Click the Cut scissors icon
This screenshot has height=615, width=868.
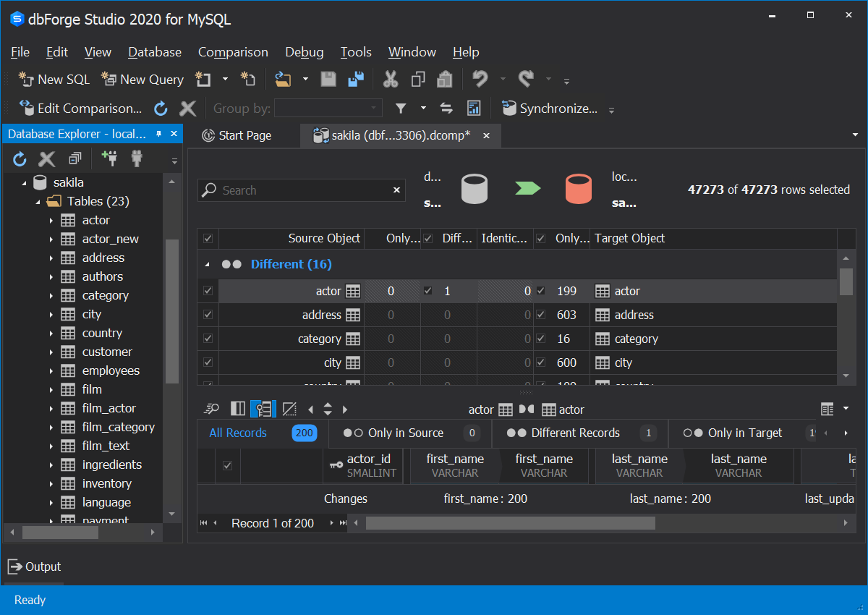(x=391, y=80)
